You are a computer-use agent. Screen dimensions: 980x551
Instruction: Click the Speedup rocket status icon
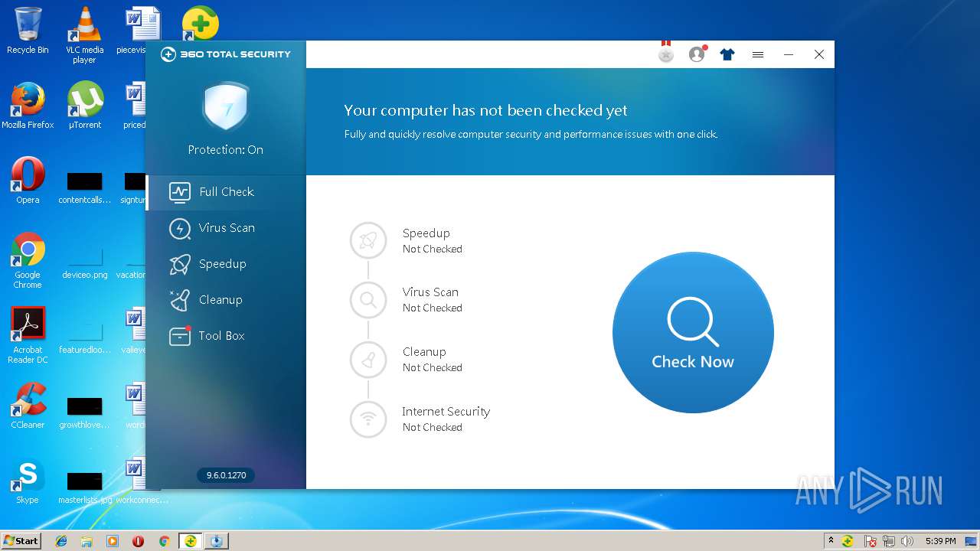tap(368, 241)
